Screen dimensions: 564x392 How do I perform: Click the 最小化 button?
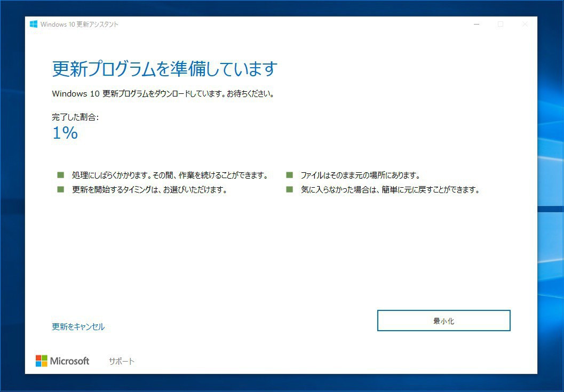click(x=443, y=321)
